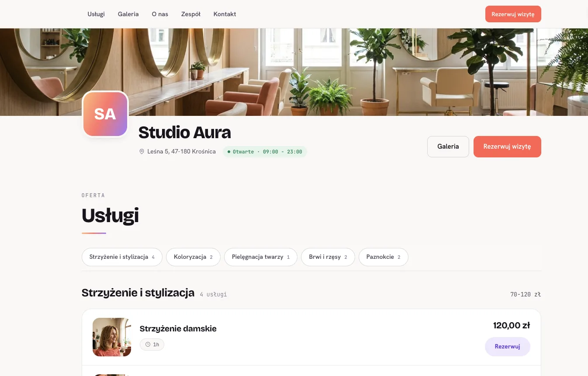Viewport: 588px width, 376px height.
Task: Click the SA logo avatar
Action: point(105,114)
